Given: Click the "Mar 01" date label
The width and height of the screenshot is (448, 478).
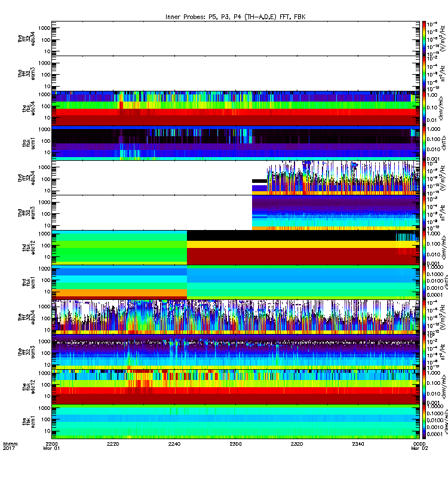Looking at the screenshot, I should pyautogui.click(x=51, y=448).
